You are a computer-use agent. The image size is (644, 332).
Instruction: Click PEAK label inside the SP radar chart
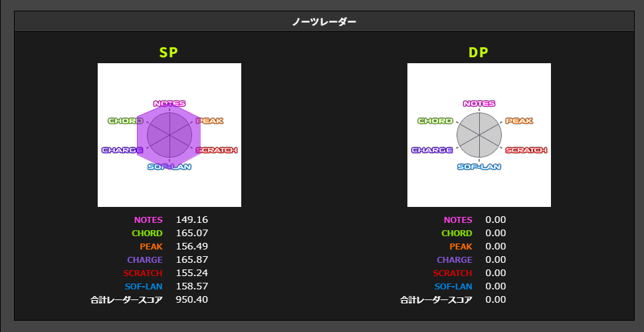(x=209, y=121)
